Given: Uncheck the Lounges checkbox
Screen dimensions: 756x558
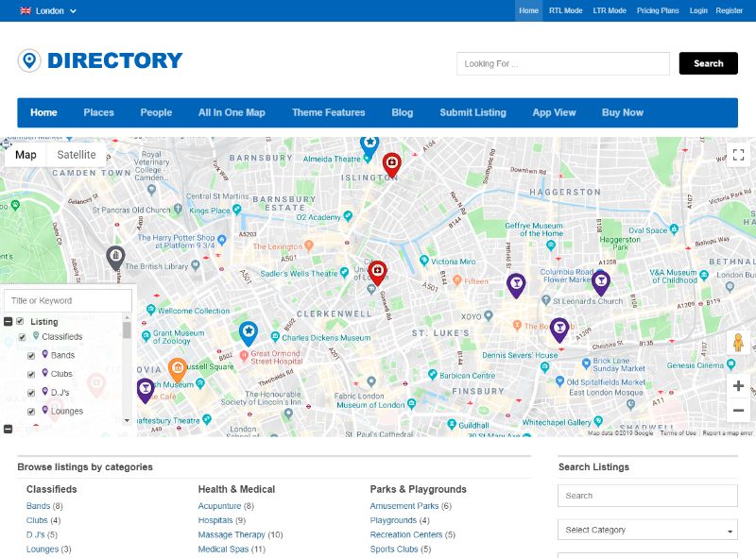Looking at the screenshot, I should point(31,412).
